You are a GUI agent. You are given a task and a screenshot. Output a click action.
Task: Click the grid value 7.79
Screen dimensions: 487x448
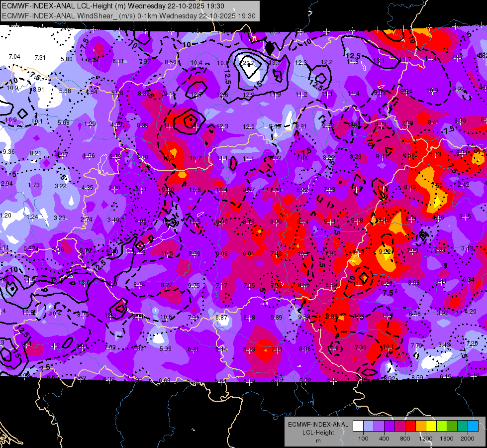click(x=416, y=346)
